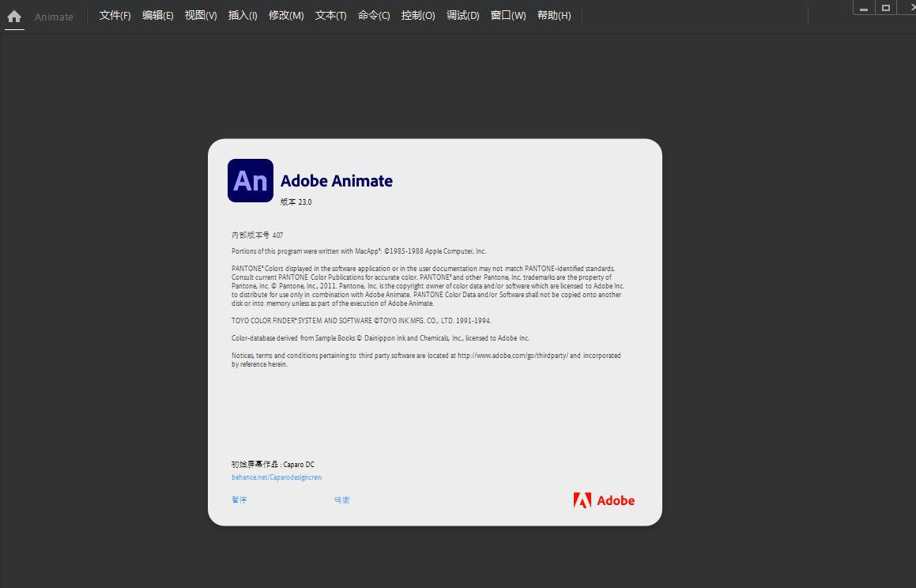Select the Animate workspace label
Image resolution: width=916 pixels, height=588 pixels.
click(x=54, y=17)
